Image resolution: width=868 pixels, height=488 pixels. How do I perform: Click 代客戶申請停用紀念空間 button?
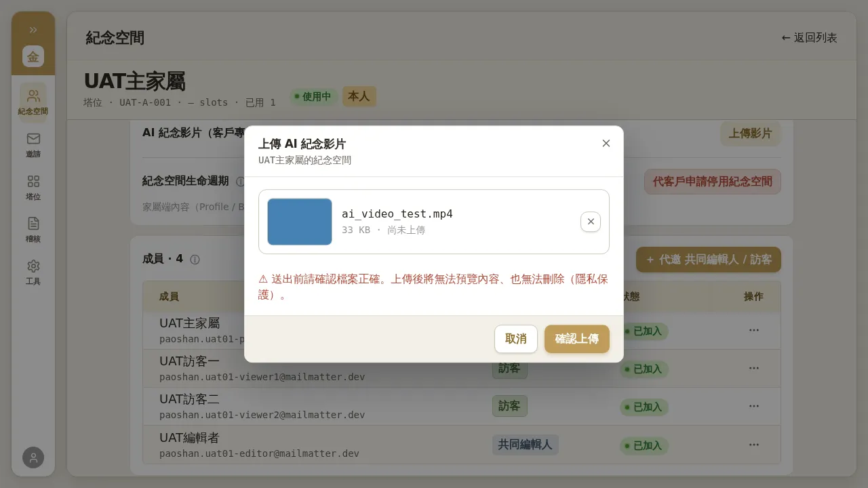coord(713,182)
